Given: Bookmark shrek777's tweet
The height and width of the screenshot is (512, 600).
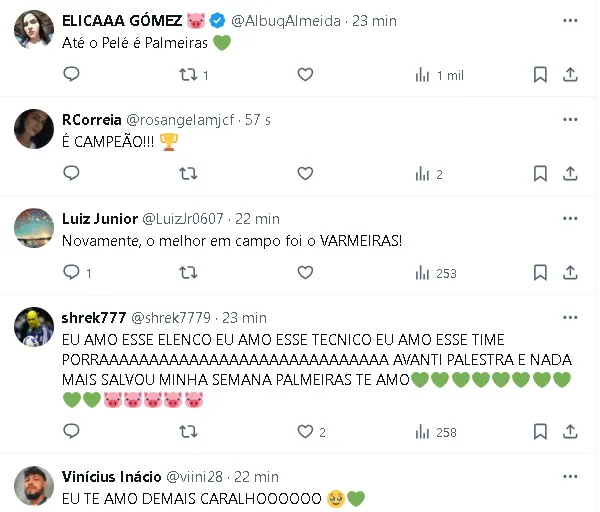Looking at the screenshot, I should click(540, 432).
